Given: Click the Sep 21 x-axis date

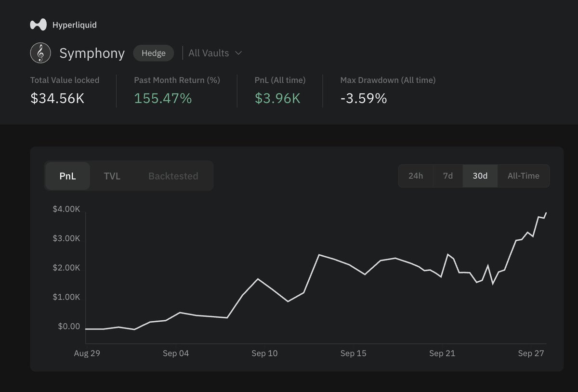Looking at the screenshot, I should (x=442, y=353).
